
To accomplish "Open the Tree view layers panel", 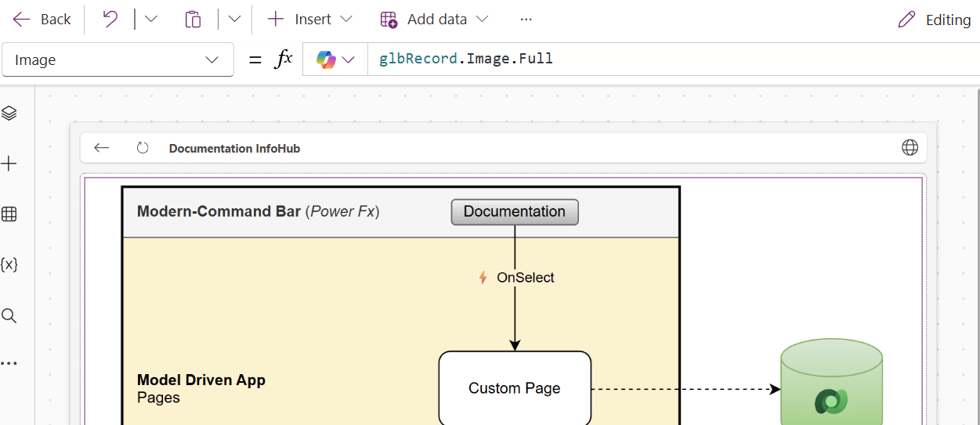I will (9, 113).
